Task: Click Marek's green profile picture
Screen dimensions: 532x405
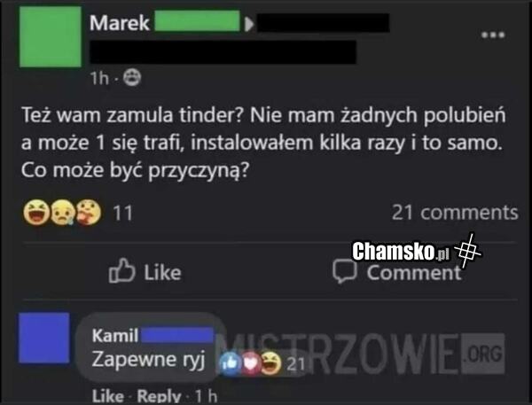Action: tap(51, 36)
